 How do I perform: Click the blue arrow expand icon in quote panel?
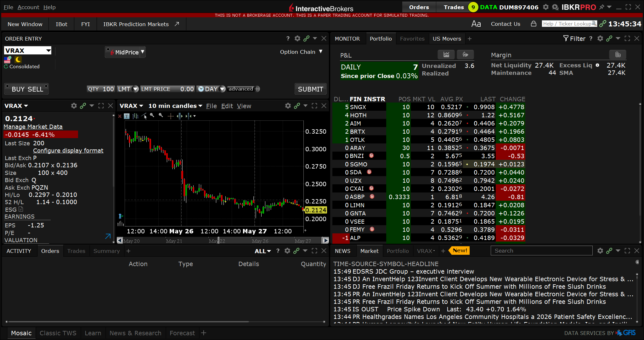(108, 236)
